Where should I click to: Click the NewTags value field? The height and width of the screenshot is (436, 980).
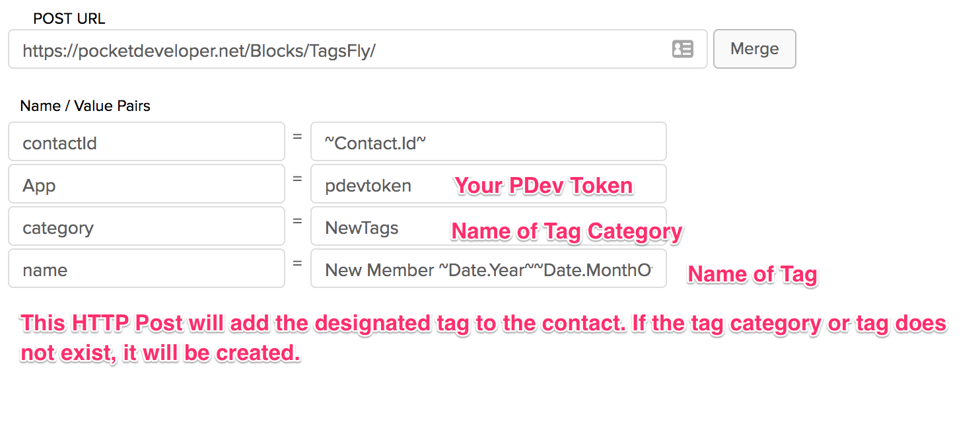coord(488,226)
